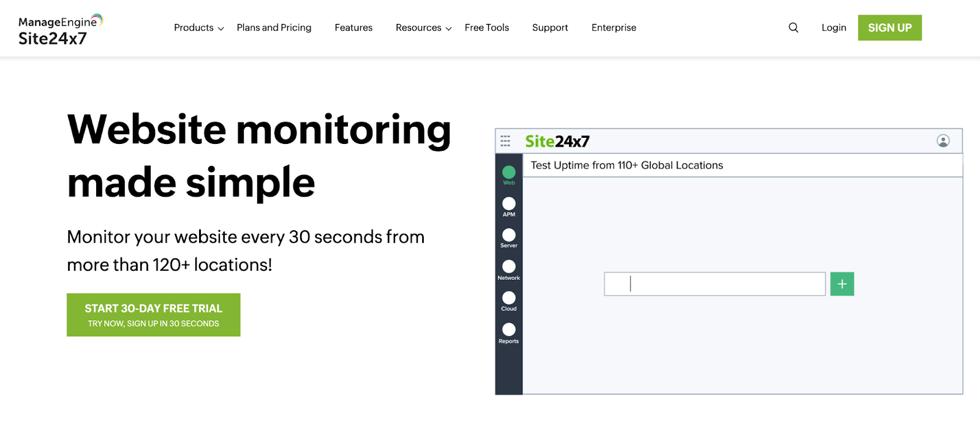The height and width of the screenshot is (422, 980).
Task: Expand the Products dropdown menu
Action: (x=199, y=28)
